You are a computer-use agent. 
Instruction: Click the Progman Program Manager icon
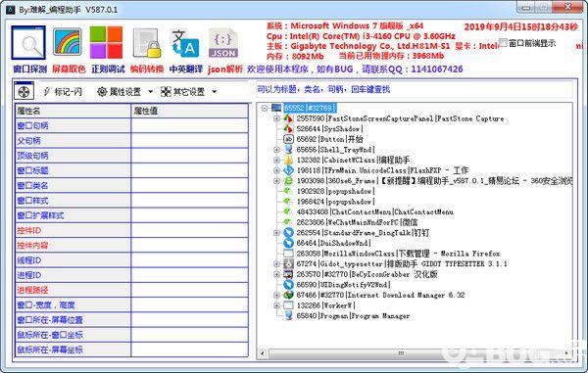click(288, 315)
